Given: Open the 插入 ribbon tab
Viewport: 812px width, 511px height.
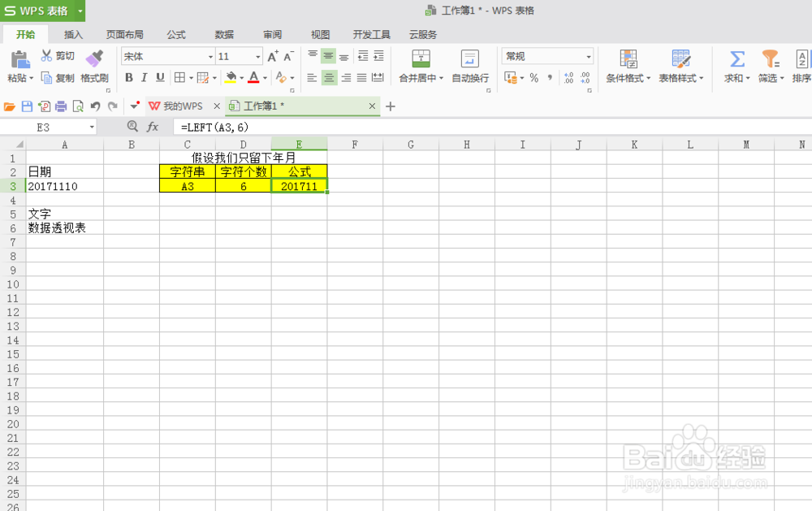Looking at the screenshot, I should click(73, 35).
